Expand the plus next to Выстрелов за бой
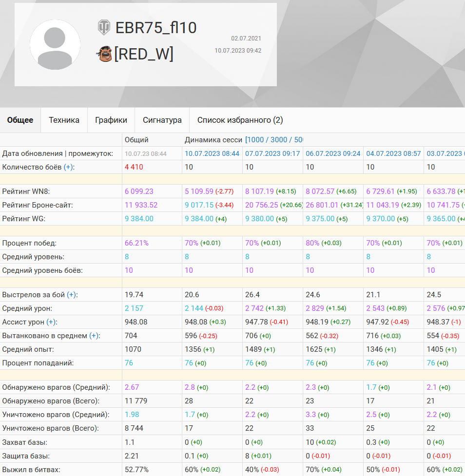The height and width of the screenshot is (476, 465). 72,295
